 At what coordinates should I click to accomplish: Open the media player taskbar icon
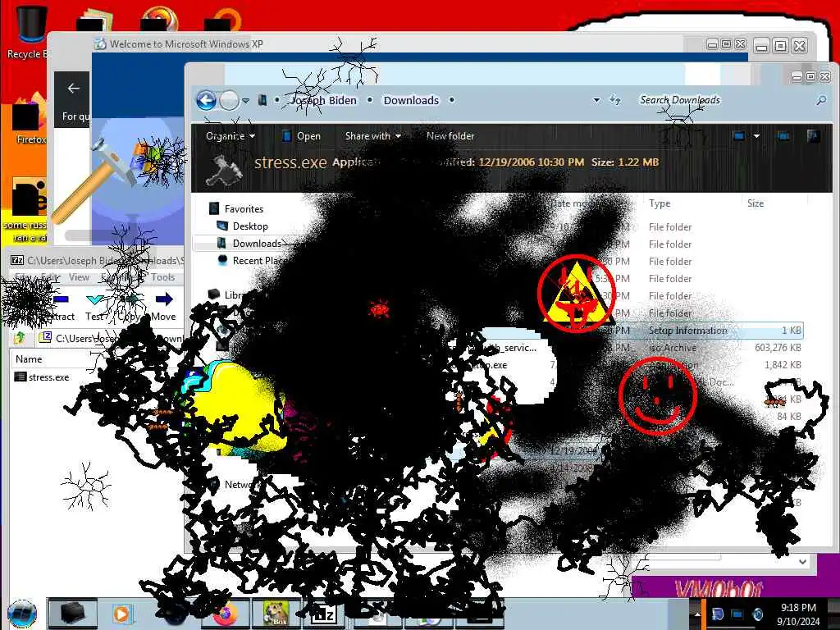pyautogui.click(x=121, y=614)
